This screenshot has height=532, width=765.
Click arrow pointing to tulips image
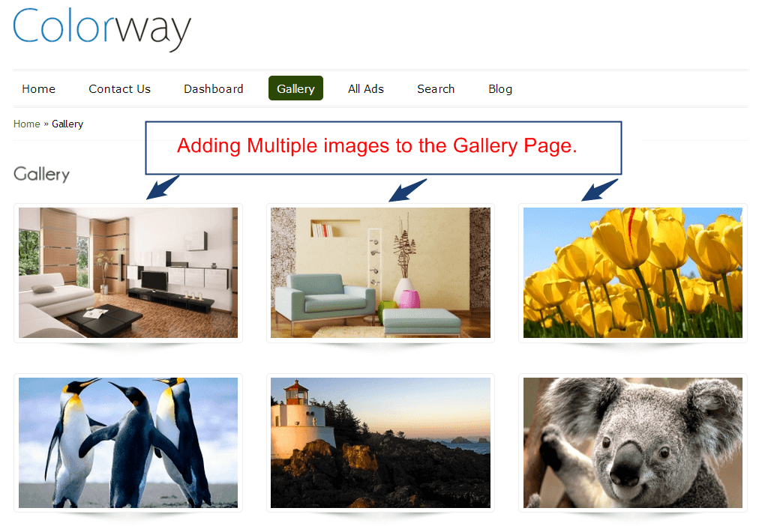coord(599,190)
